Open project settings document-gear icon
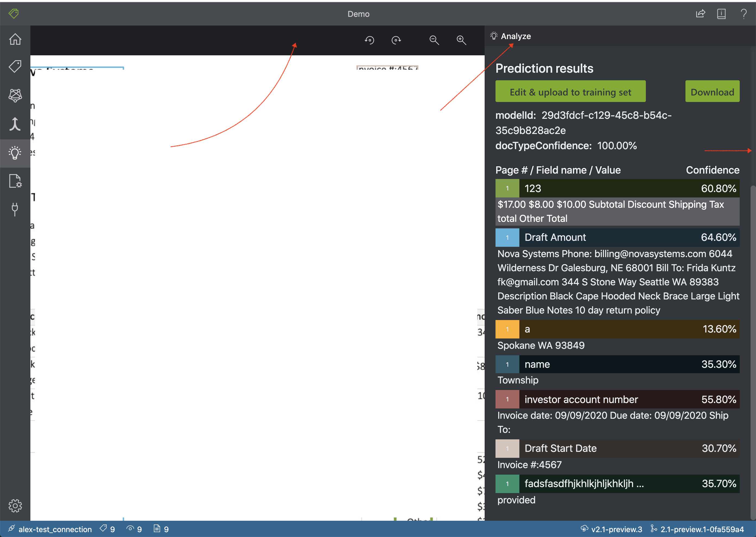Viewport: 756px width, 537px height. click(15, 181)
